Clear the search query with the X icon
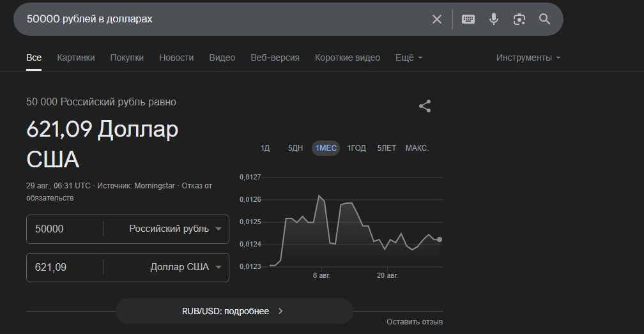This screenshot has height=334, width=644. coord(437,19)
